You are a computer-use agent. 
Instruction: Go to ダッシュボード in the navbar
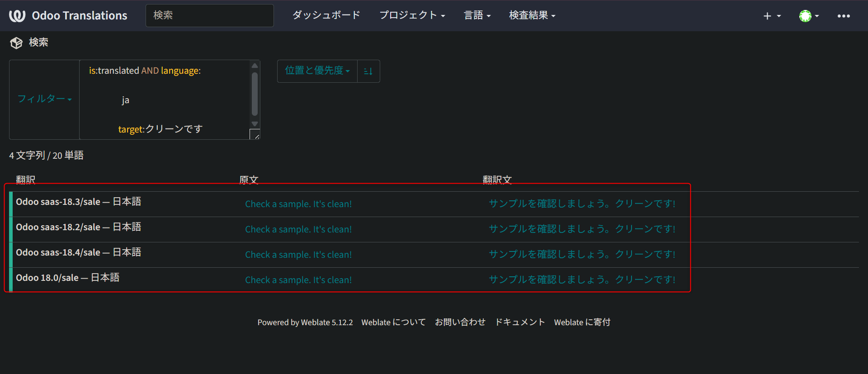point(326,15)
